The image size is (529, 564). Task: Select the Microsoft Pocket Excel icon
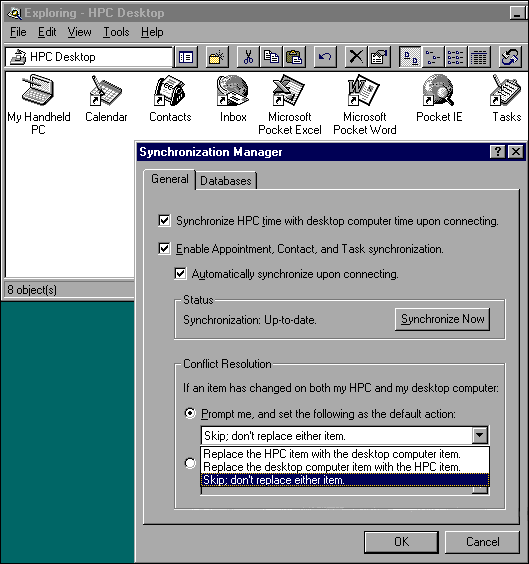click(x=289, y=105)
